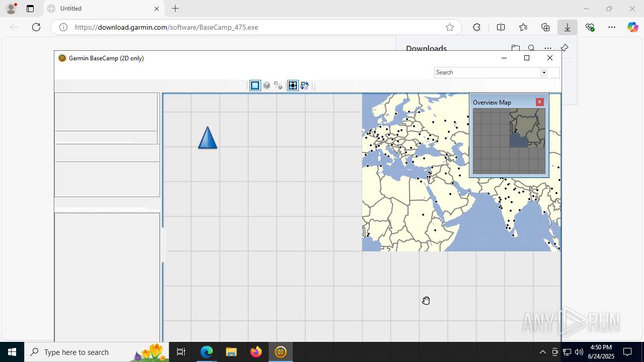Open Copilot icon in Edge
The width and height of the screenshot is (644, 362).
tap(632, 27)
